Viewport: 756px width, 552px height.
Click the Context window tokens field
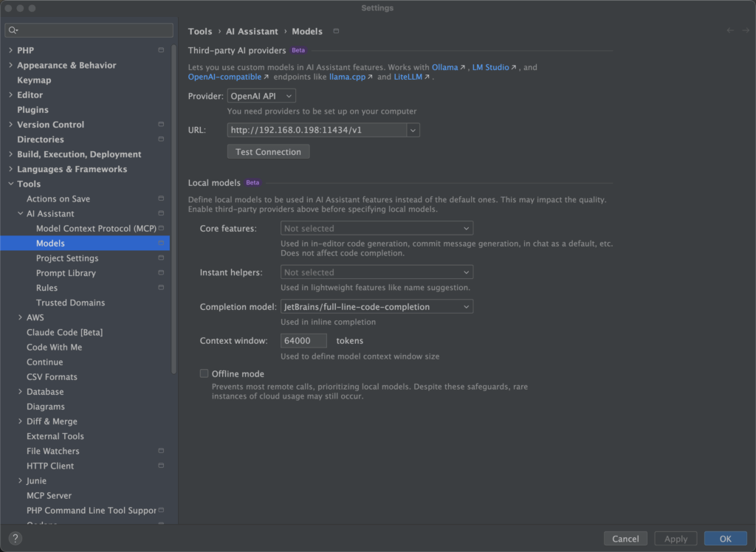pos(303,341)
